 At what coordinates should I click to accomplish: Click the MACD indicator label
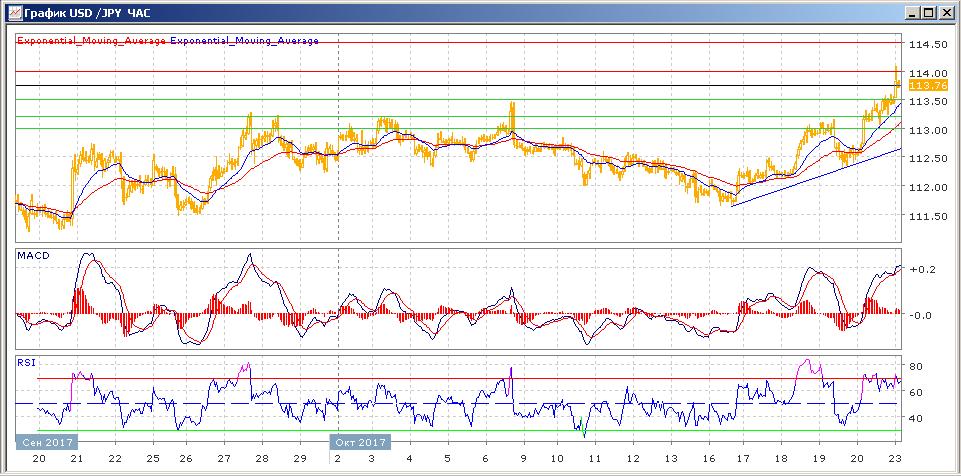(33, 257)
